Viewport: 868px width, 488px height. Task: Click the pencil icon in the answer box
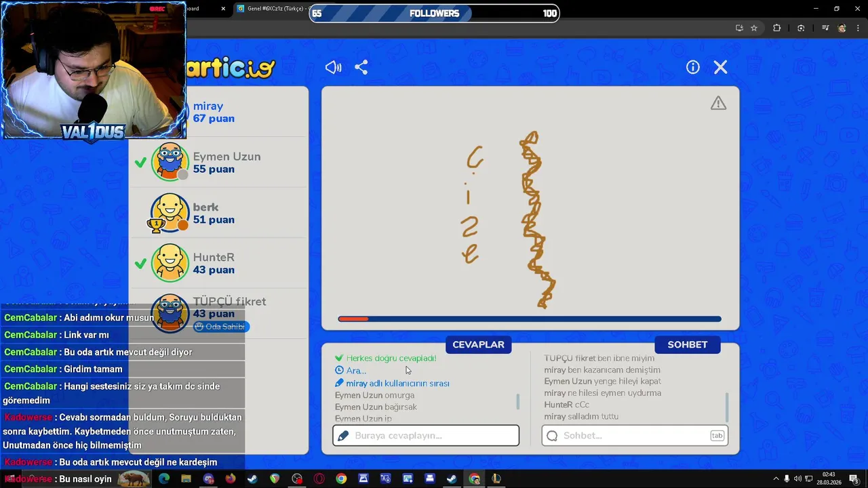point(343,436)
